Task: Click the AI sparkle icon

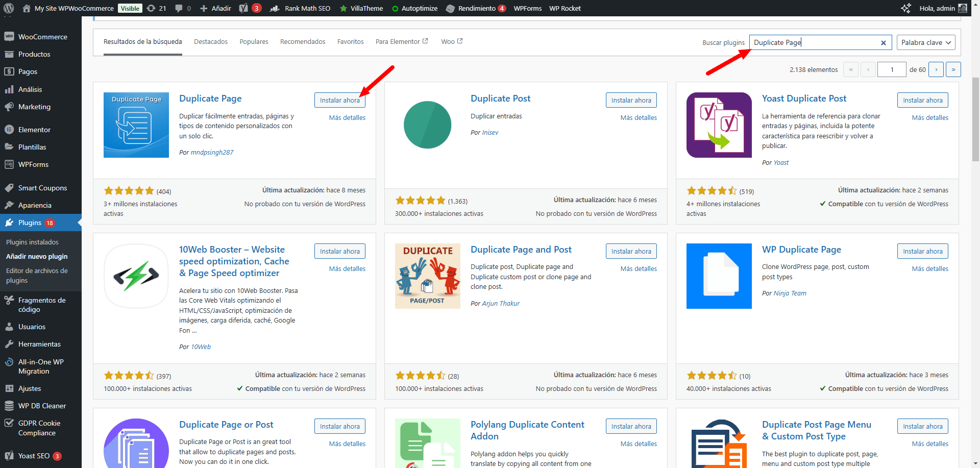Action: (x=905, y=8)
